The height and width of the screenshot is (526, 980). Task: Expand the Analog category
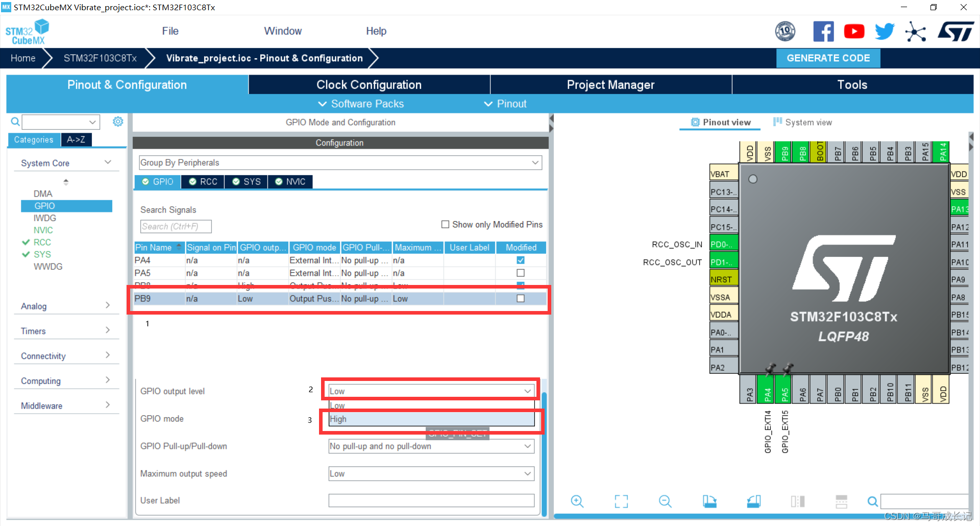click(x=66, y=306)
